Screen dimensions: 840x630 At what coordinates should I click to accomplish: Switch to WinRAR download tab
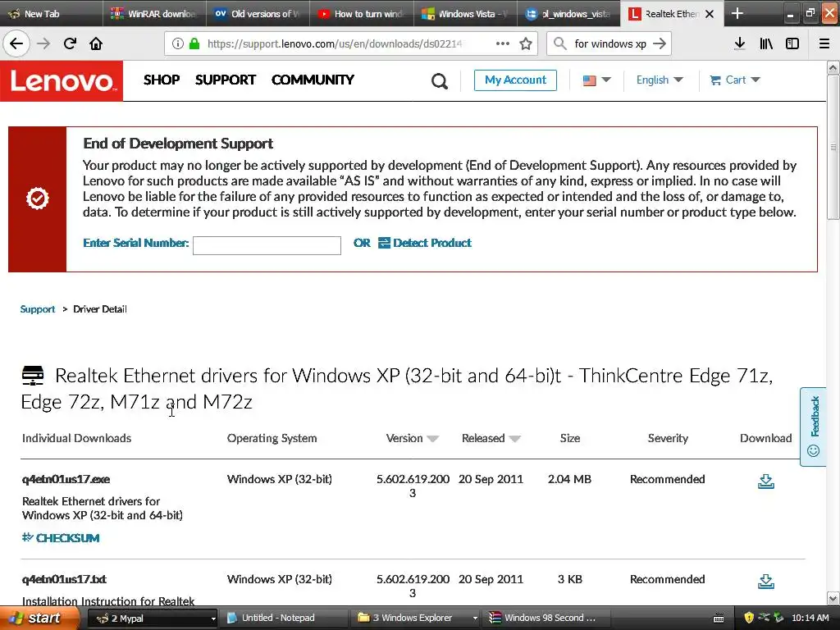(154, 13)
